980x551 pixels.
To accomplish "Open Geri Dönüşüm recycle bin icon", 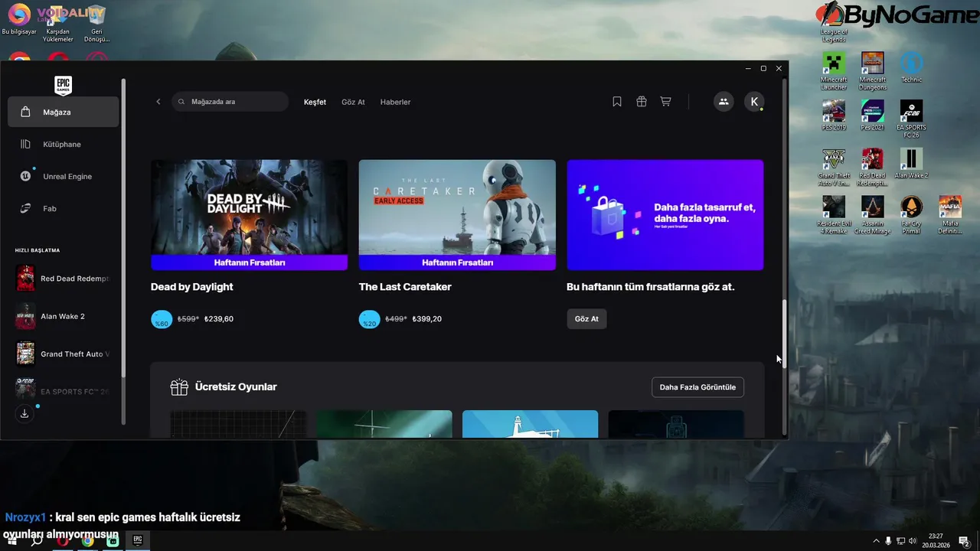I will coord(96,24).
